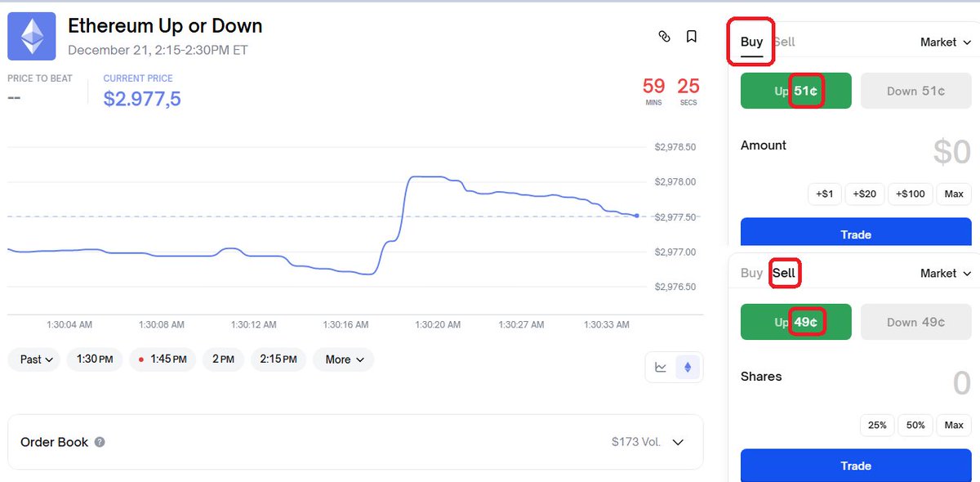This screenshot has height=482, width=980.
Task: Add $1 to amount
Action: (x=825, y=194)
